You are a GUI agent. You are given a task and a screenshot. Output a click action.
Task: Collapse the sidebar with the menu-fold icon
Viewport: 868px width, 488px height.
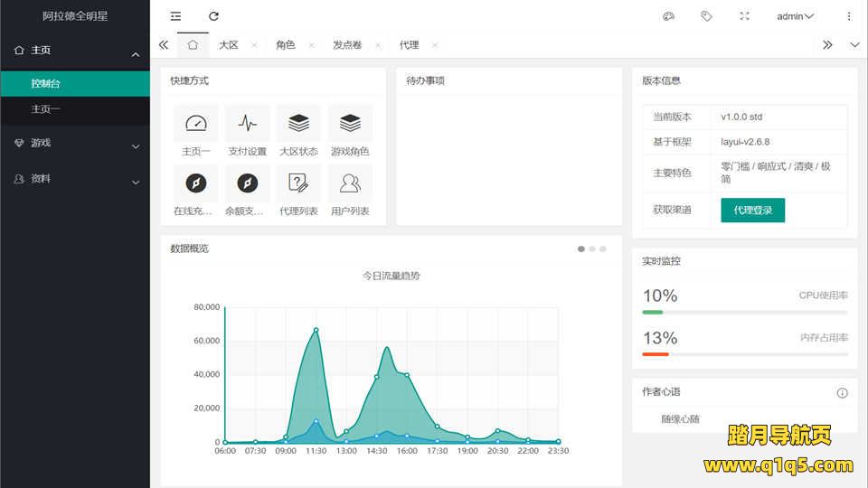pos(175,16)
